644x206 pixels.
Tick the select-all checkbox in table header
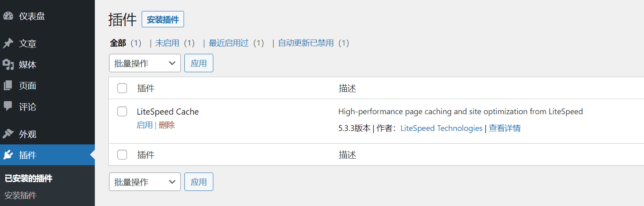(122, 88)
